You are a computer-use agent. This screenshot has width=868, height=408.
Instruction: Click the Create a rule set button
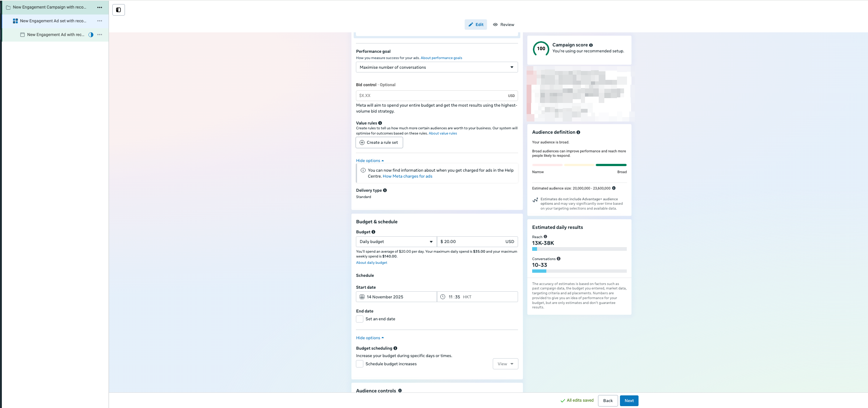click(379, 142)
